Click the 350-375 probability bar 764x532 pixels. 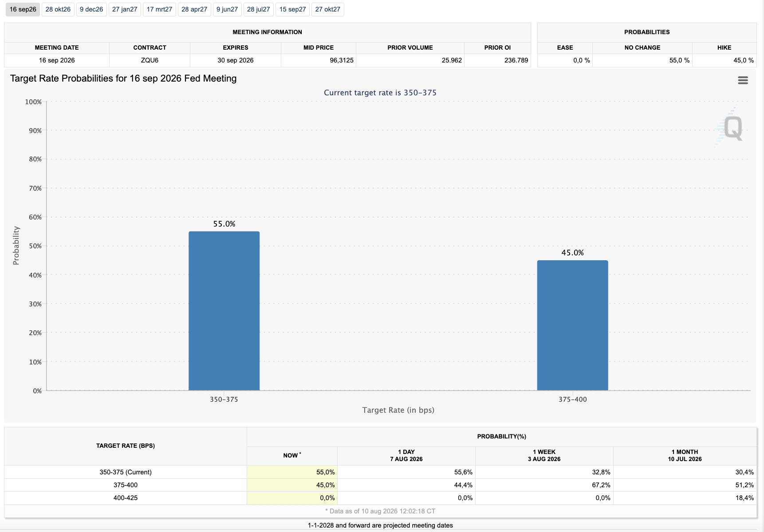224,311
